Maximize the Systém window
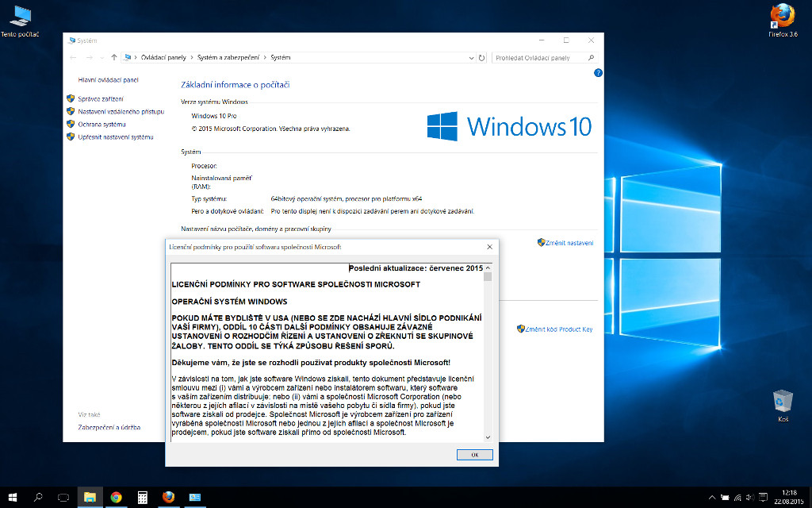Viewport: 812px width, 508px height. click(566, 40)
